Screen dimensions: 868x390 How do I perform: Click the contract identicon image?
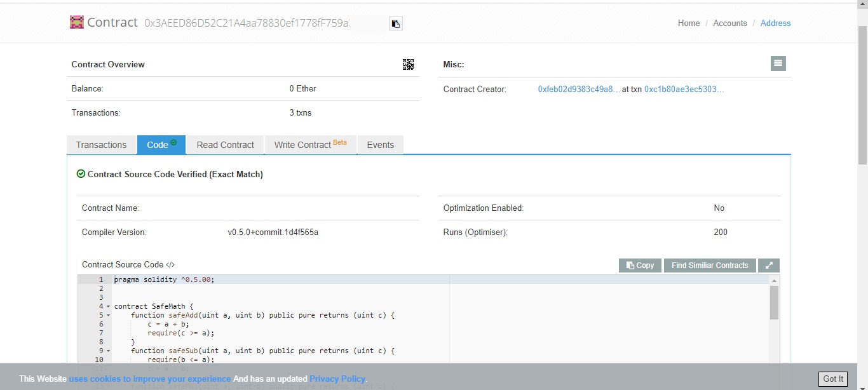pos(77,23)
